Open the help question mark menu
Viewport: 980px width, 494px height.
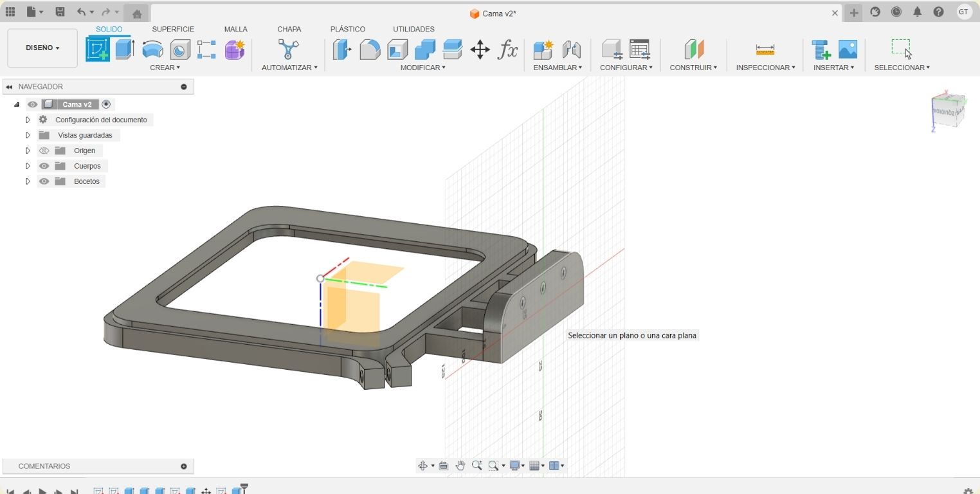(939, 12)
